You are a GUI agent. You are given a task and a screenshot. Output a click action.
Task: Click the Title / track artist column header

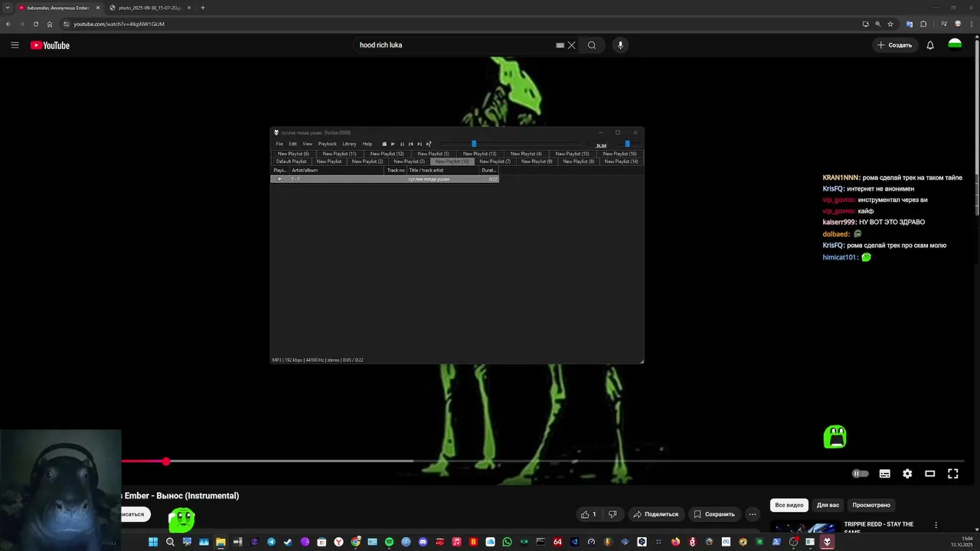point(443,170)
